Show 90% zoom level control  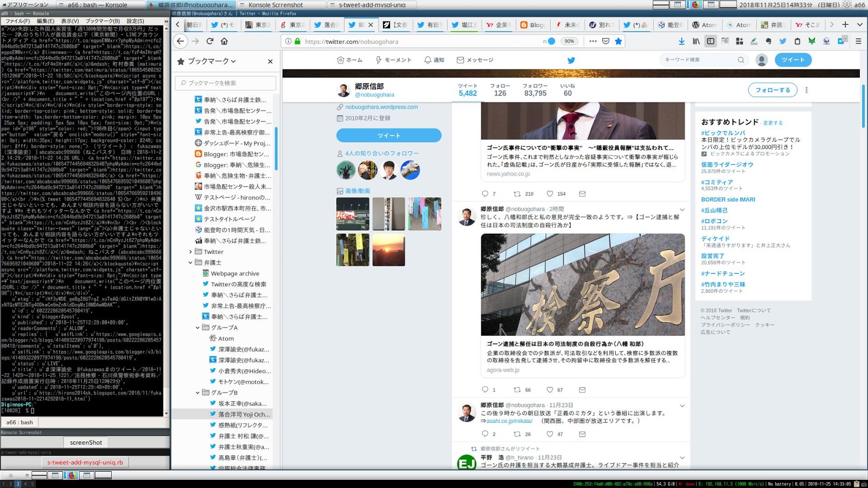(569, 41)
